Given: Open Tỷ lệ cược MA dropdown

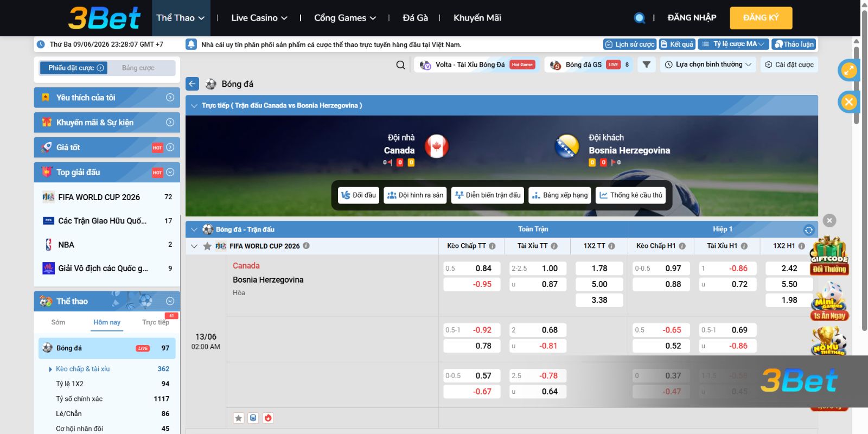Looking at the screenshot, I should click(x=733, y=44).
